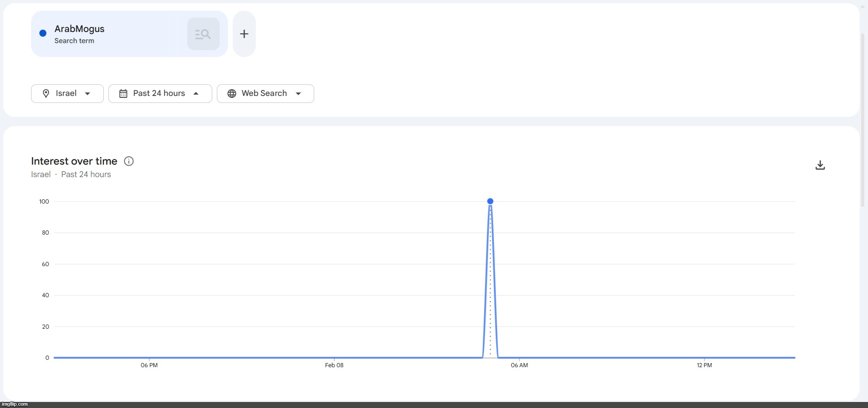This screenshot has height=408, width=868.
Task: Click the imgflip.com watermark link
Action: (15, 404)
